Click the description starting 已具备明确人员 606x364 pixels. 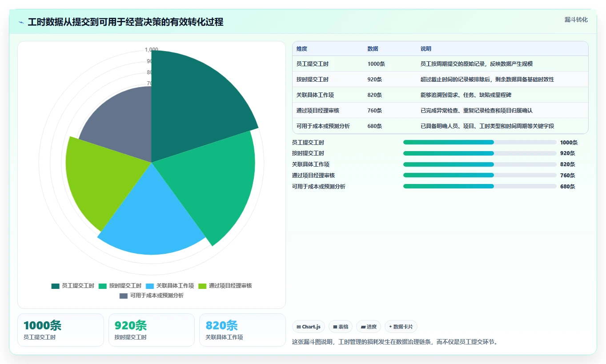(x=487, y=126)
